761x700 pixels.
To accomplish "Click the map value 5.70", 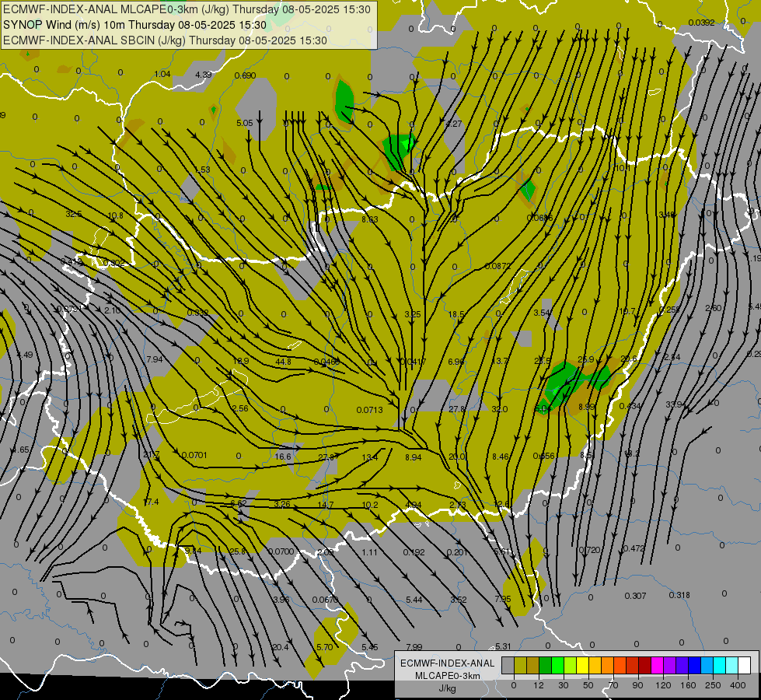I will 325,647.
